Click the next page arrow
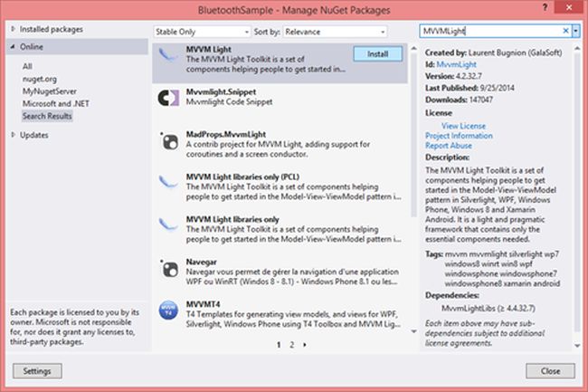588x392 pixels. pyautogui.click(x=305, y=345)
